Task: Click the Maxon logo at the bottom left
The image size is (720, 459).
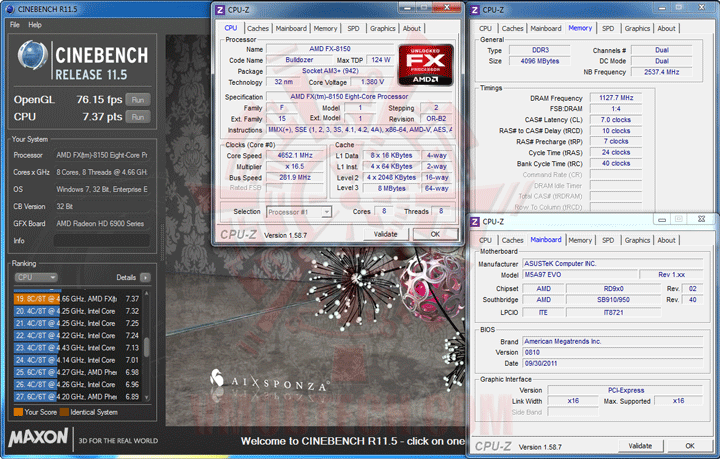Action: click(38, 437)
